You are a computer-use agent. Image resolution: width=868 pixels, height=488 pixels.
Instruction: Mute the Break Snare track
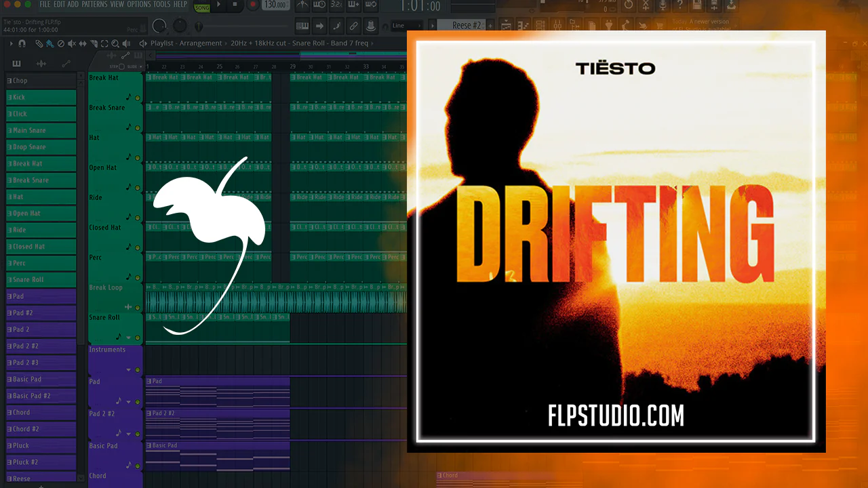coord(138,128)
